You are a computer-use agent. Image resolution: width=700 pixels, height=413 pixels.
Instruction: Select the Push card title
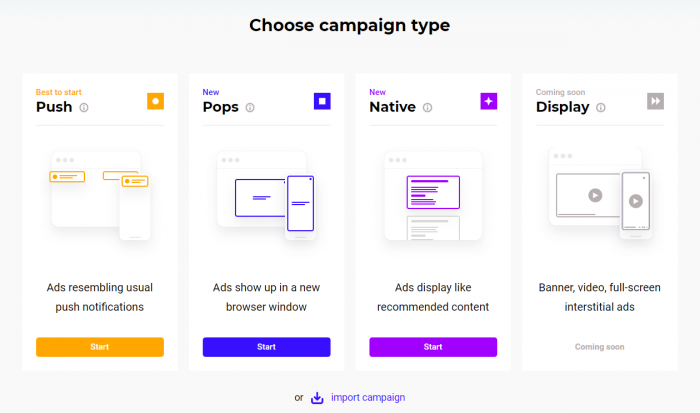pyautogui.click(x=54, y=107)
